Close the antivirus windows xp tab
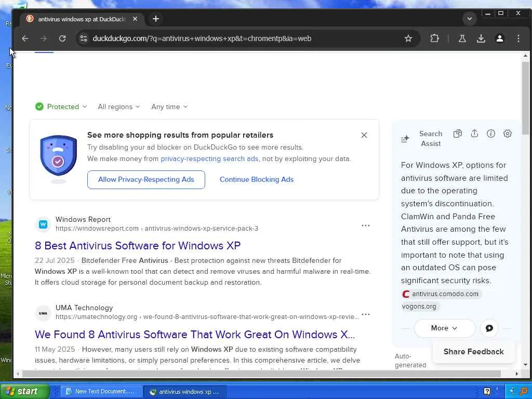The height and width of the screenshot is (399, 532). (135, 19)
